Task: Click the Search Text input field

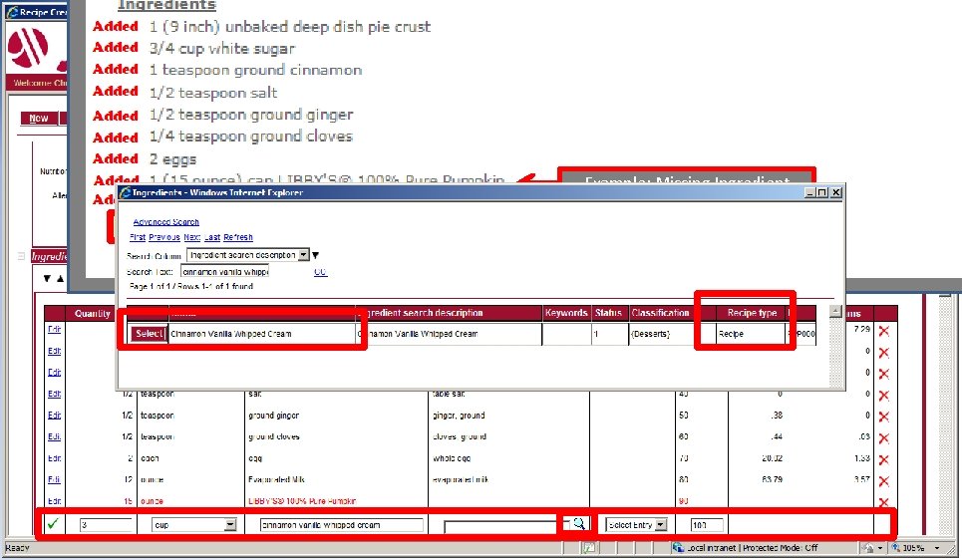Action: click(x=224, y=272)
